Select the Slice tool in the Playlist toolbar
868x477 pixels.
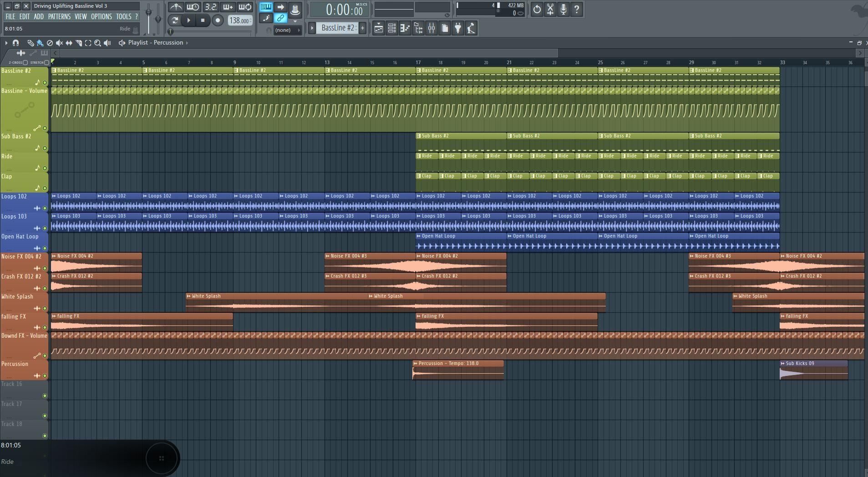78,42
